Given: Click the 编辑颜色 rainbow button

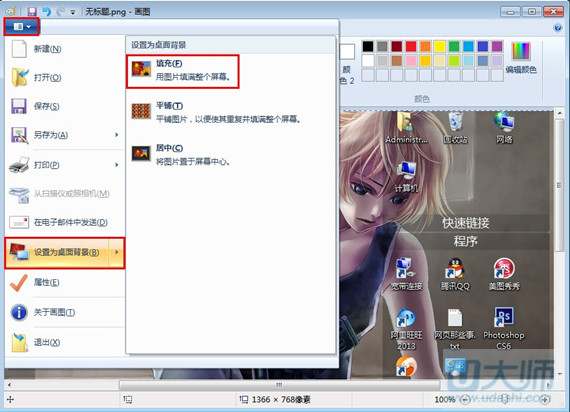Looking at the screenshot, I should coord(521,57).
